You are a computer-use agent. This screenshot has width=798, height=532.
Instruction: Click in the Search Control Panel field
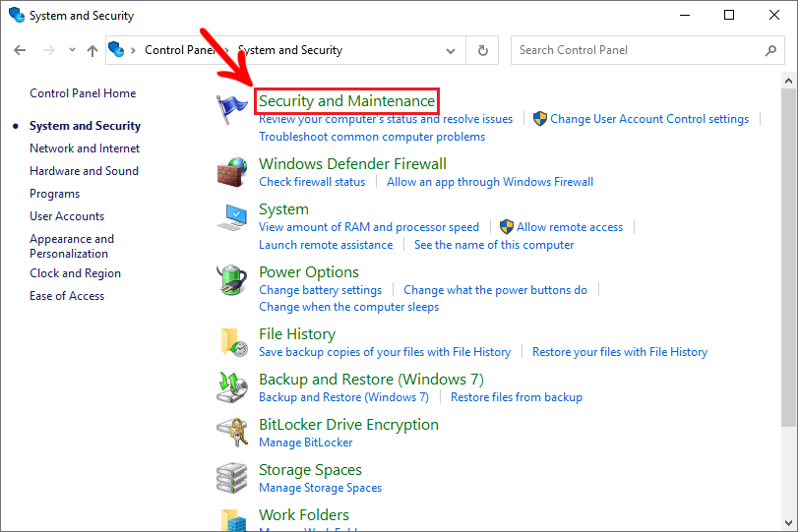647,50
